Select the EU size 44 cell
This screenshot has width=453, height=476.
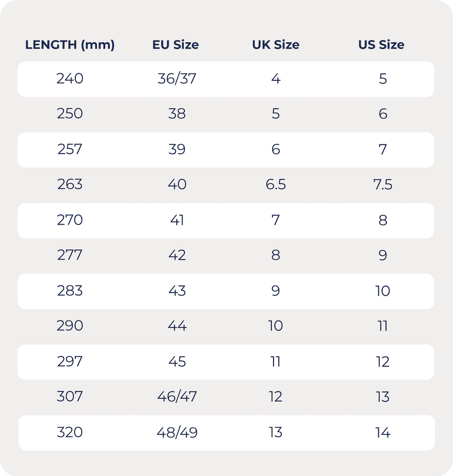177,326
